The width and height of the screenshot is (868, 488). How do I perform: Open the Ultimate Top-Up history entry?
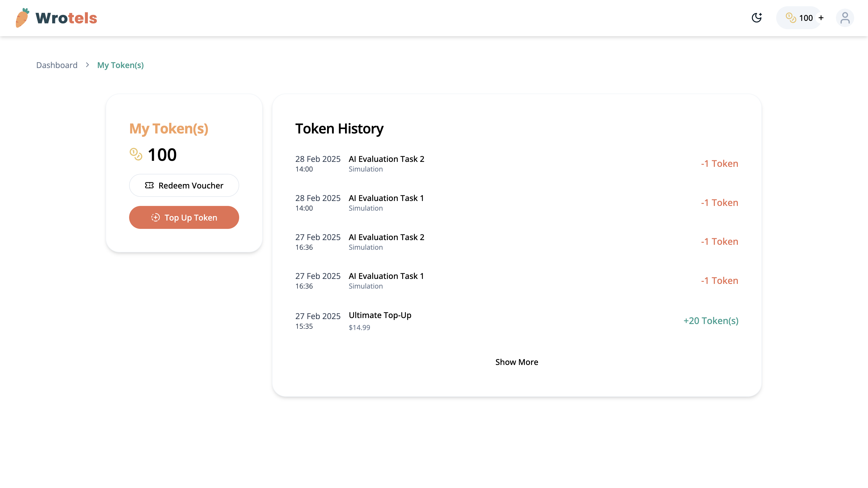pos(380,315)
